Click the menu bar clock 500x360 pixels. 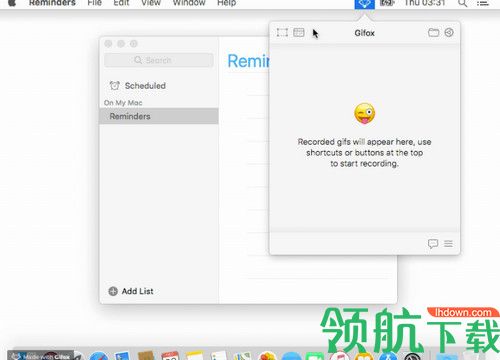pos(425,3)
